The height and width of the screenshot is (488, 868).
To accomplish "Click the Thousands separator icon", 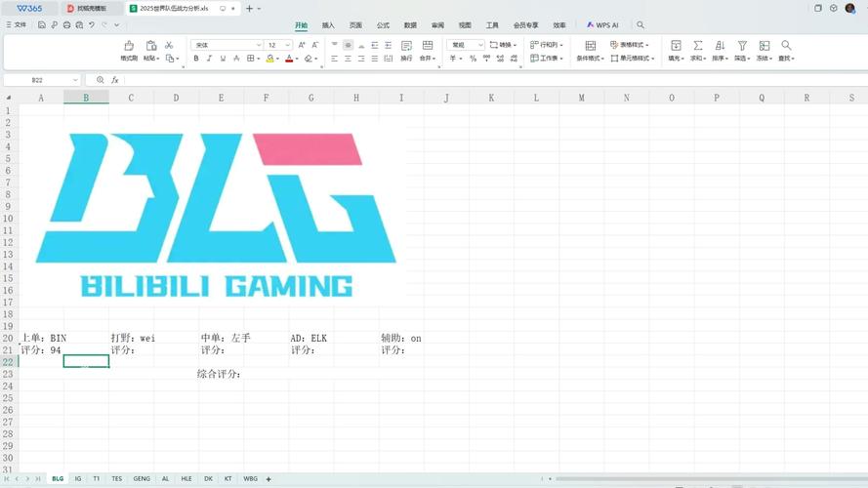I will pyautogui.click(x=486, y=59).
